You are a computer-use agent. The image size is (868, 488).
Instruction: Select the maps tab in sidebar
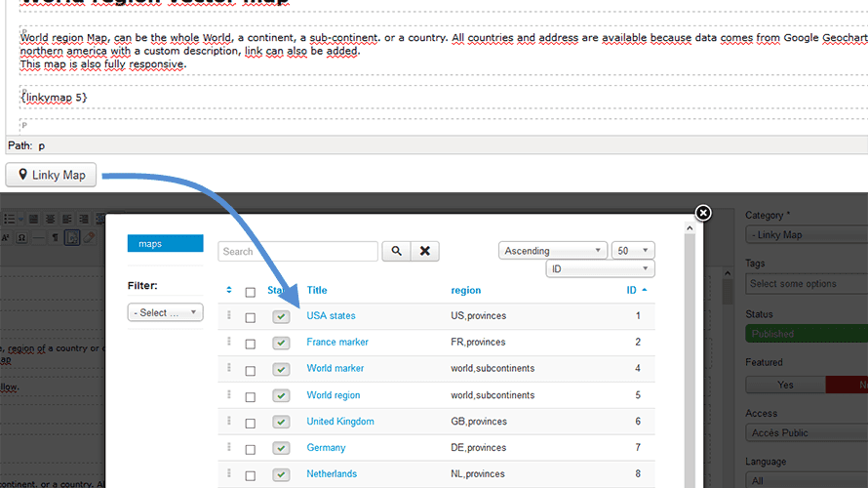coord(165,243)
